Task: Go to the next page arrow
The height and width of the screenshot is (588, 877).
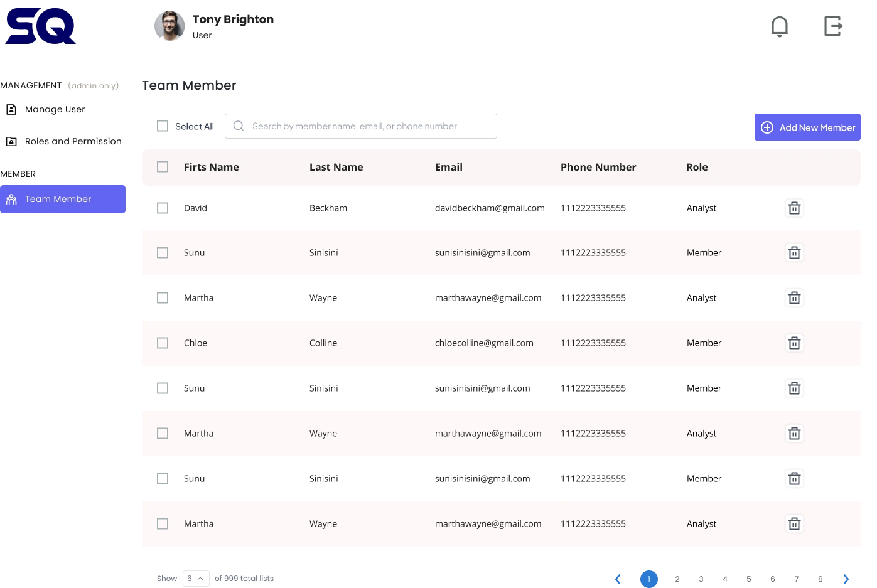Action: [846, 579]
